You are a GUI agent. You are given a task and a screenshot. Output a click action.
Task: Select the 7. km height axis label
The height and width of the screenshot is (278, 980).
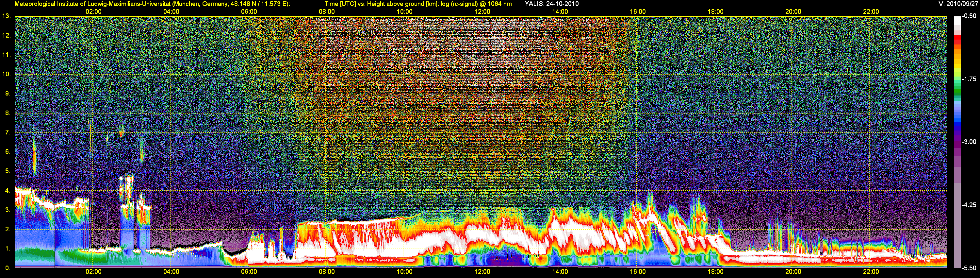[x=8, y=132]
